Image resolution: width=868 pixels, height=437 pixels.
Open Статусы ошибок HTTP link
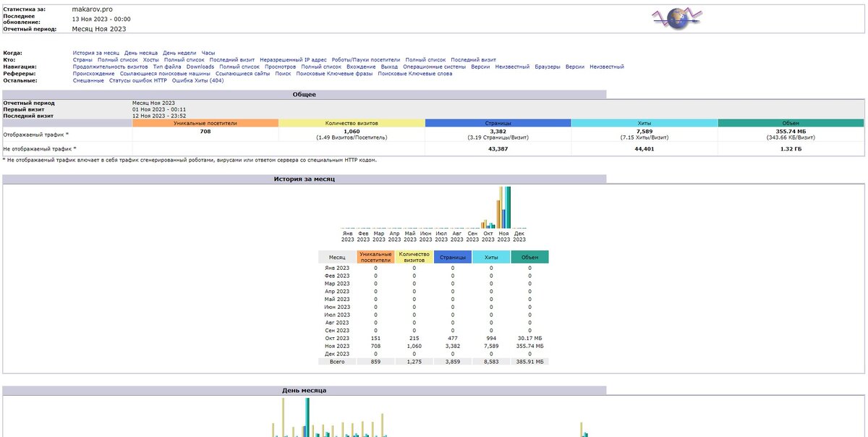[x=138, y=80]
